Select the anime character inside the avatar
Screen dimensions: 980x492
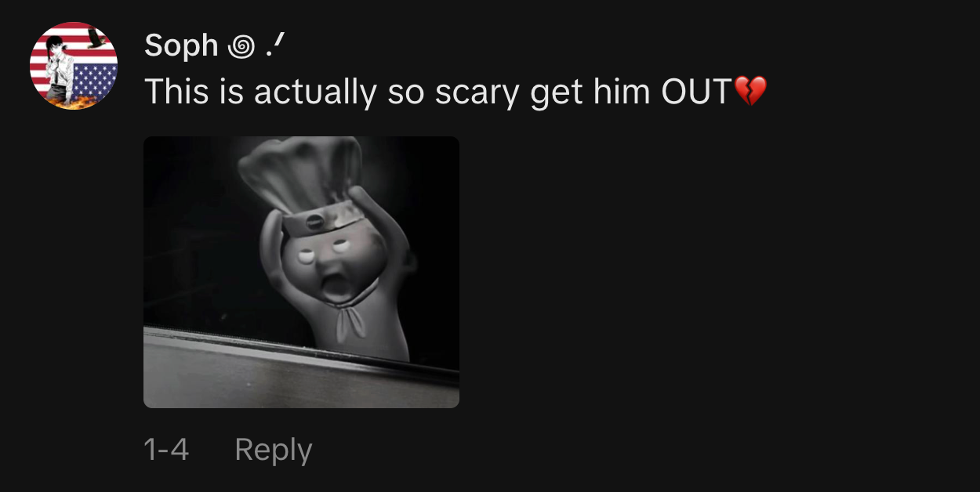pyautogui.click(x=60, y=71)
